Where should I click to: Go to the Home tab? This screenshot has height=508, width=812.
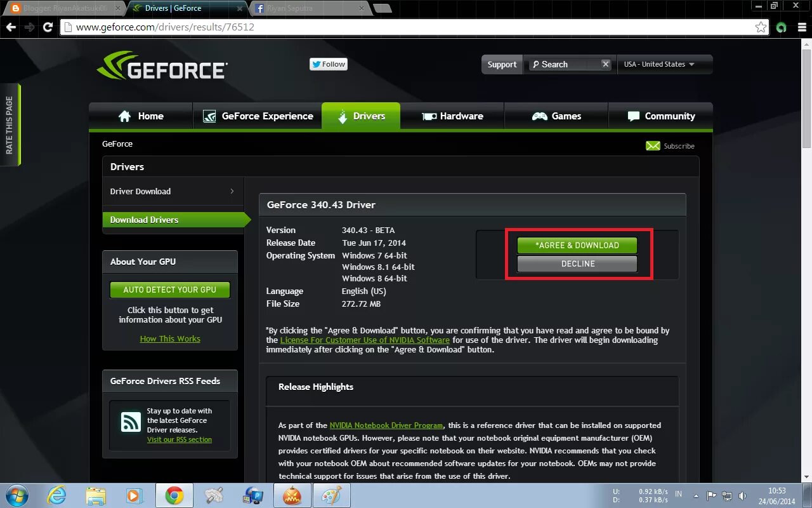coord(141,116)
